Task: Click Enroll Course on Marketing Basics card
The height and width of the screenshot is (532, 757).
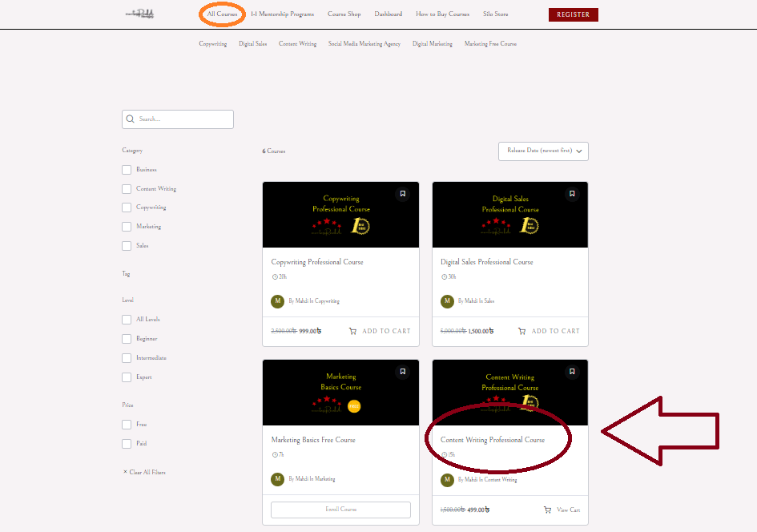Action: pyautogui.click(x=340, y=510)
